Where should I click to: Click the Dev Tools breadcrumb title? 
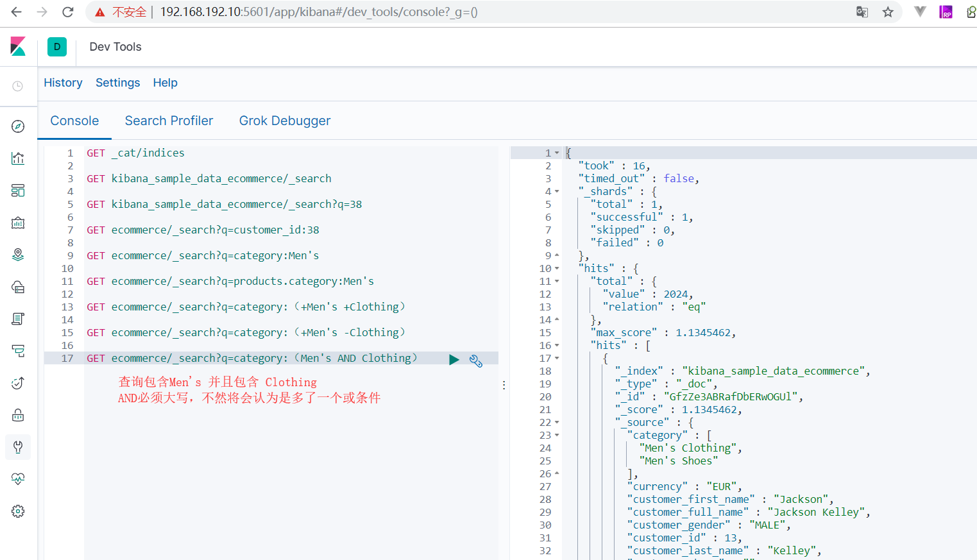pyautogui.click(x=115, y=47)
